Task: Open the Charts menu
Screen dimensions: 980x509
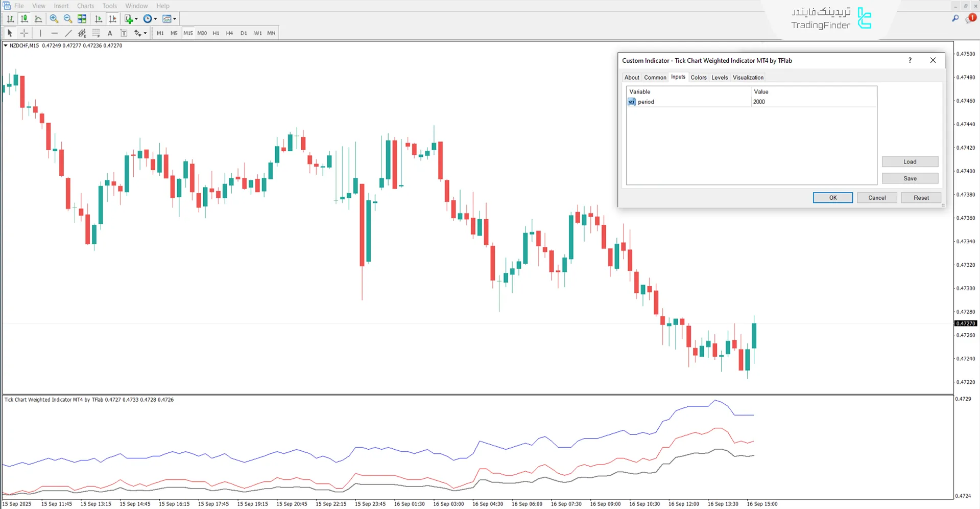Action: 85,6
